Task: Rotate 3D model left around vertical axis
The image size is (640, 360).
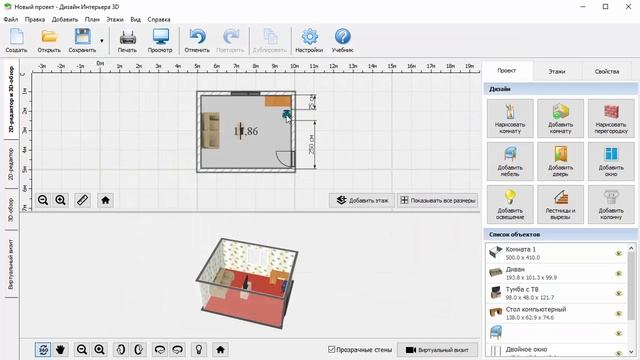Action: point(120,349)
